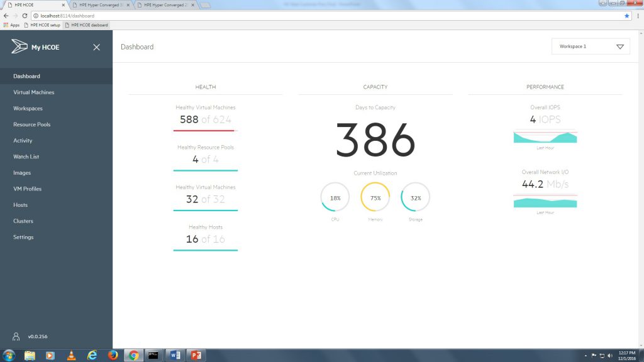Switch to Chrome in the taskbar
This screenshot has height=362, width=644.
(133, 355)
